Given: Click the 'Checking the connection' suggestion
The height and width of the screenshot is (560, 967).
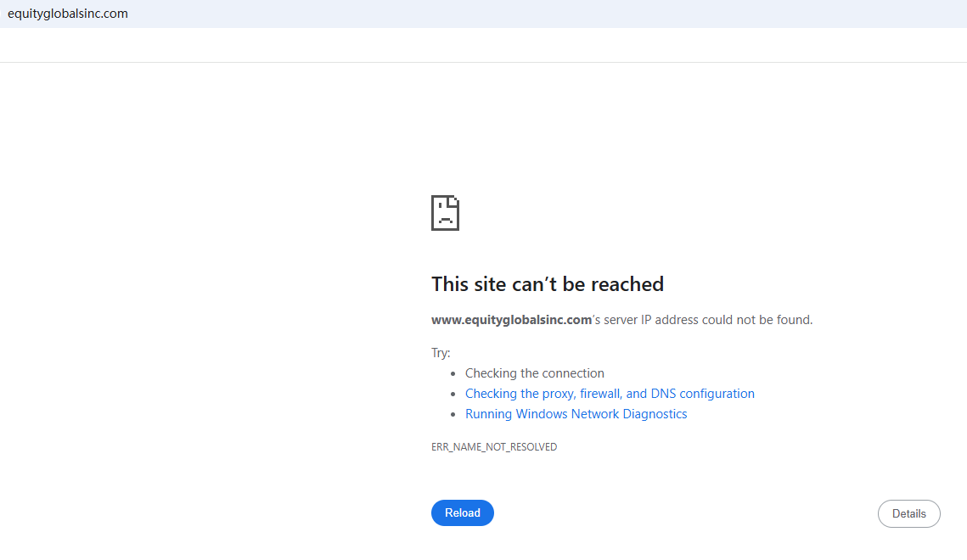Looking at the screenshot, I should click(x=535, y=373).
